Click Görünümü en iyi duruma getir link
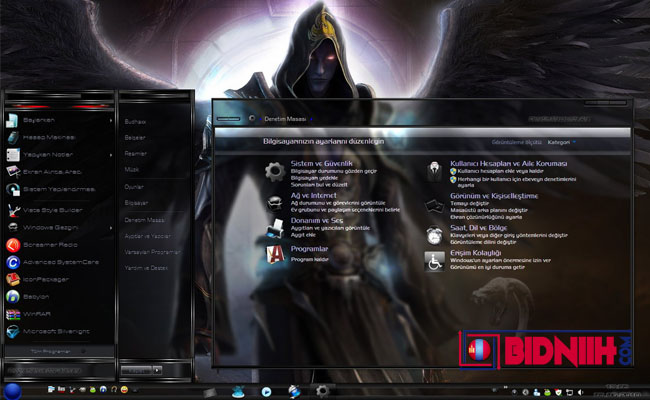Viewport: 650px width, 400px height. point(487,267)
